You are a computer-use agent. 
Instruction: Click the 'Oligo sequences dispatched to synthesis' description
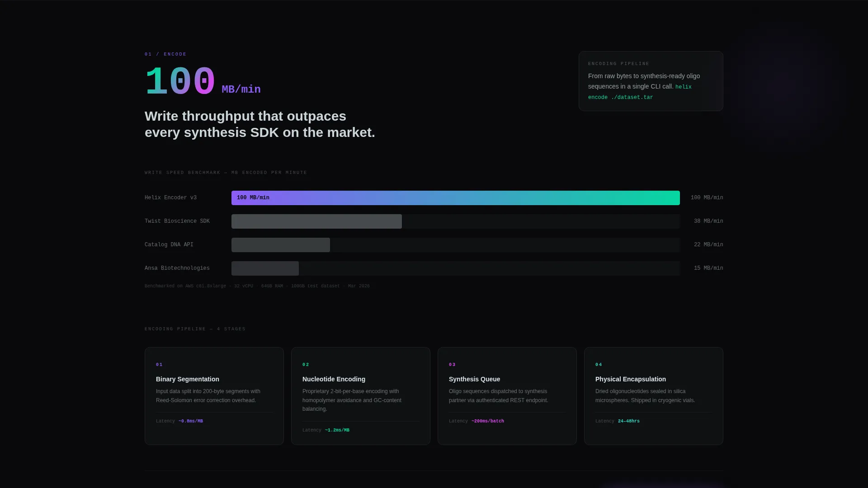[x=499, y=396]
